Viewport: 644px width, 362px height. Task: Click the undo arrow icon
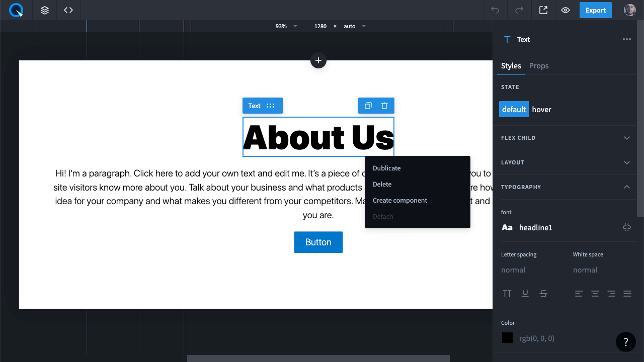tap(495, 10)
